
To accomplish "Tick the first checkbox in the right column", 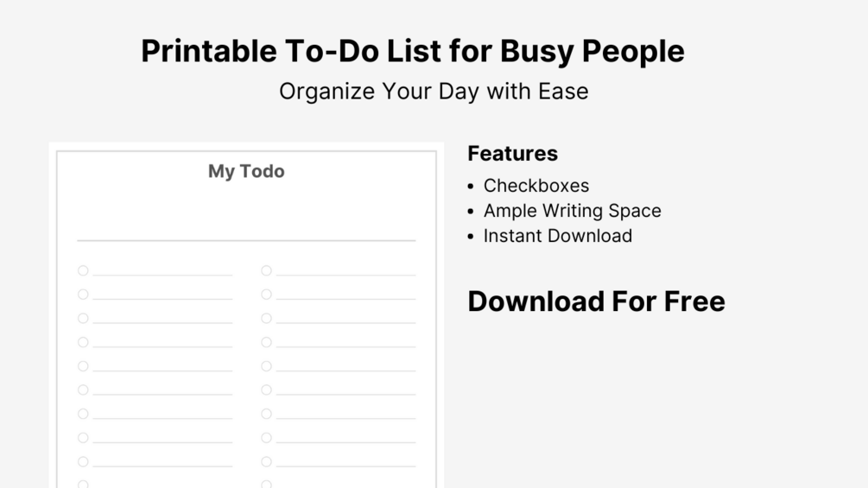I will click(266, 270).
